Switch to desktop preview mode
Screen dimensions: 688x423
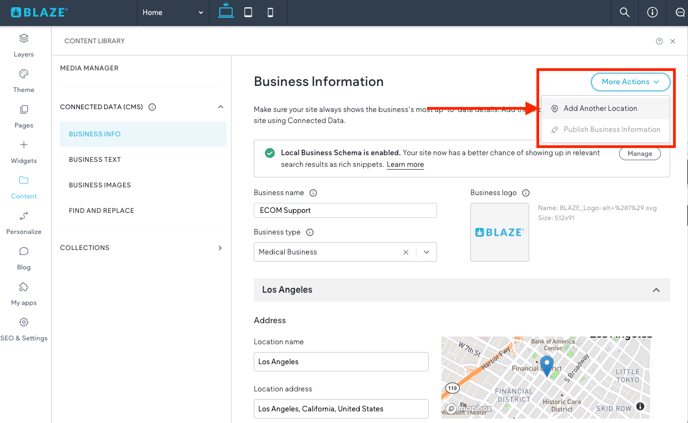click(x=226, y=12)
